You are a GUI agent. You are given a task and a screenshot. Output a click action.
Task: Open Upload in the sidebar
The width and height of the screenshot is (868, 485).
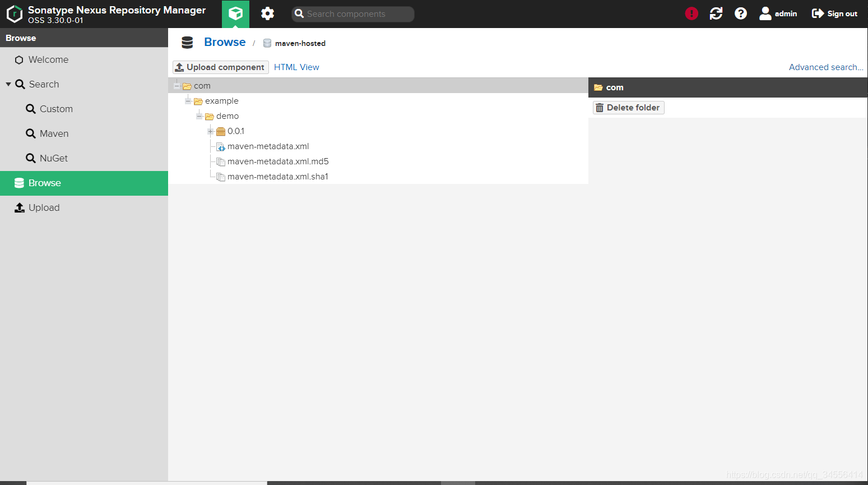(84, 207)
